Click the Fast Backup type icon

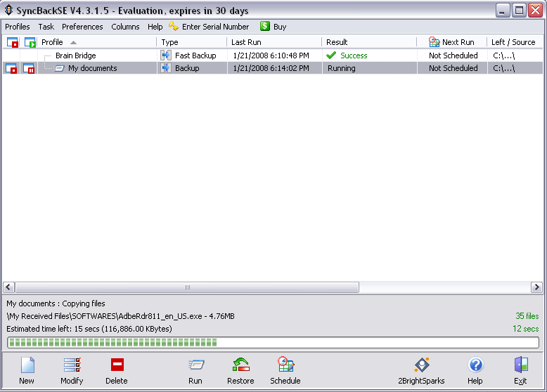coord(166,55)
